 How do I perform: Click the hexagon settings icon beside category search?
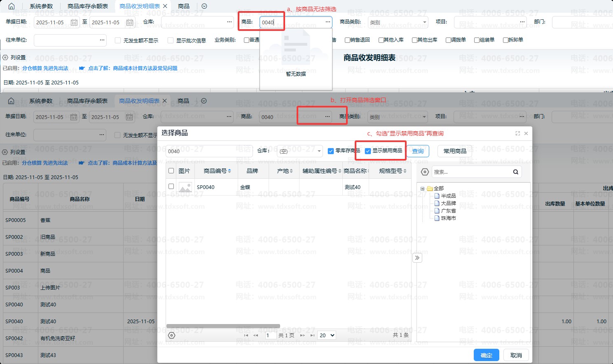click(x=425, y=172)
